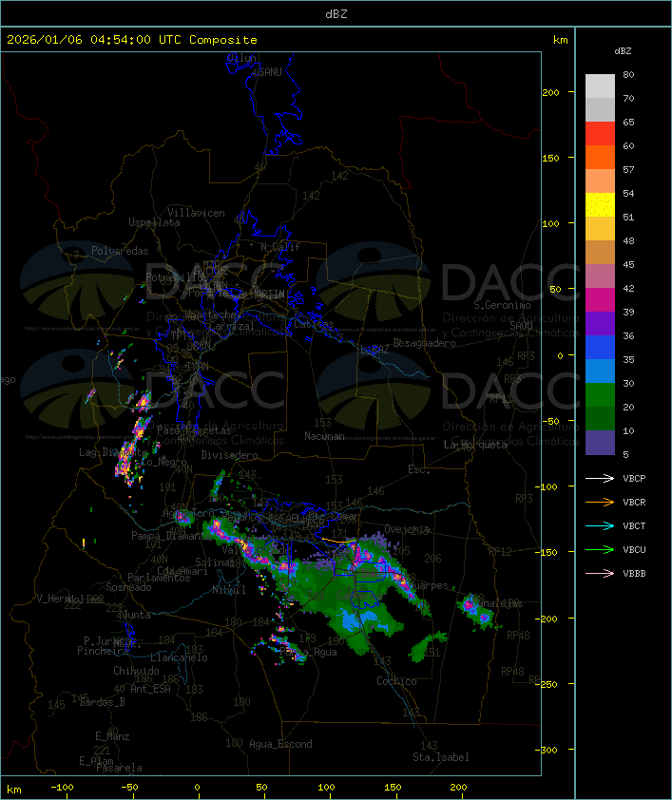Click the light gray 70-80 dBZ swatch
The width and height of the screenshot is (672, 800).
[600, 86]
